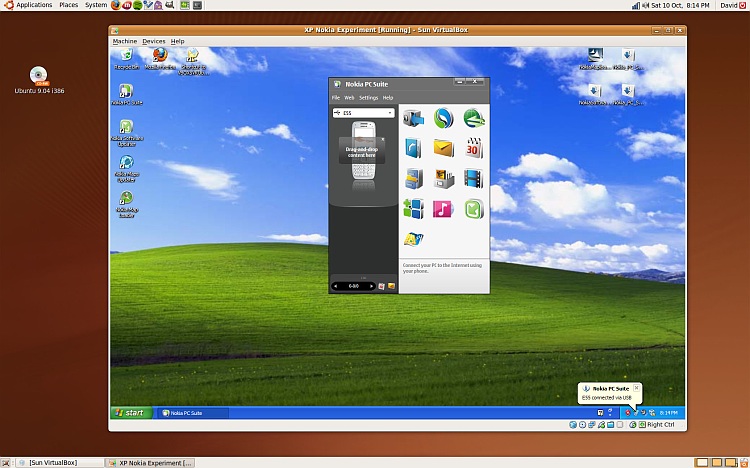Screen dimensions: 750x468
Task: Open Nokia Maps Updater desktop shortcut
Action: click(126, 168)
